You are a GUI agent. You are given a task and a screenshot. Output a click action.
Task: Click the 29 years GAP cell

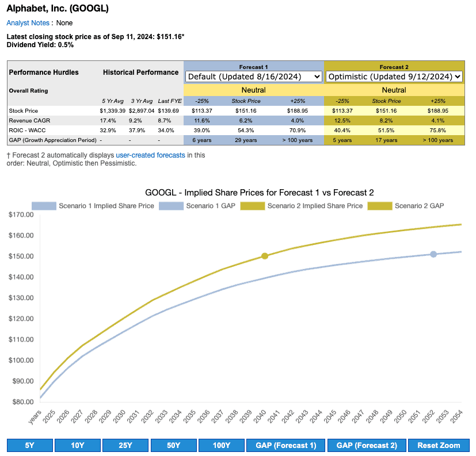point(246,140)
